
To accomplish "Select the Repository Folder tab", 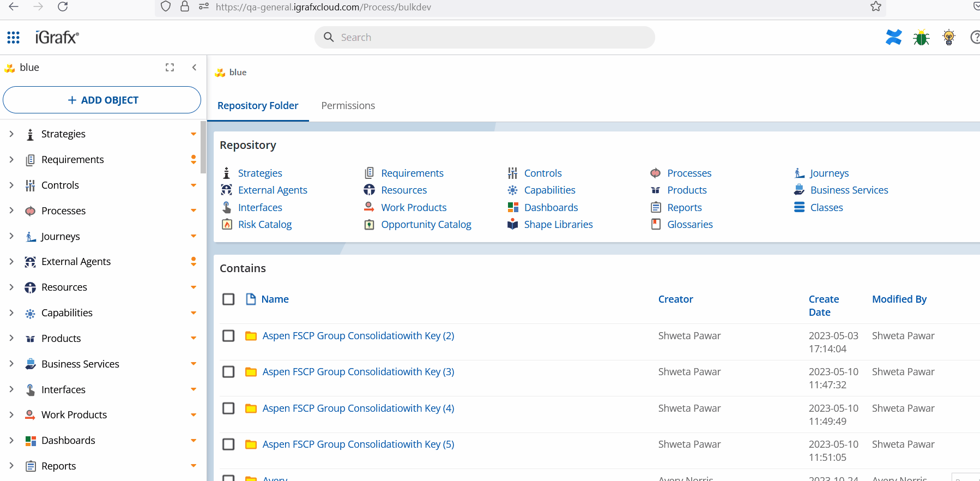I will [x=258, y=106].
